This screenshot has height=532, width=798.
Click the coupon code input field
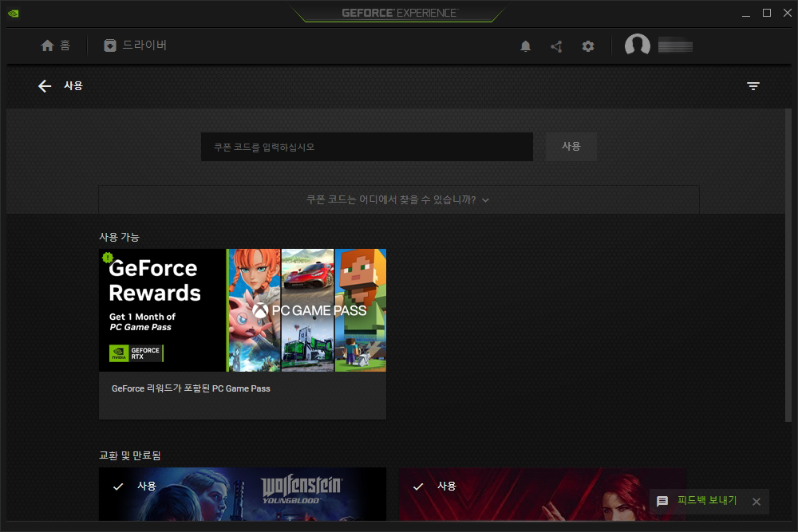tap(367, 147)
